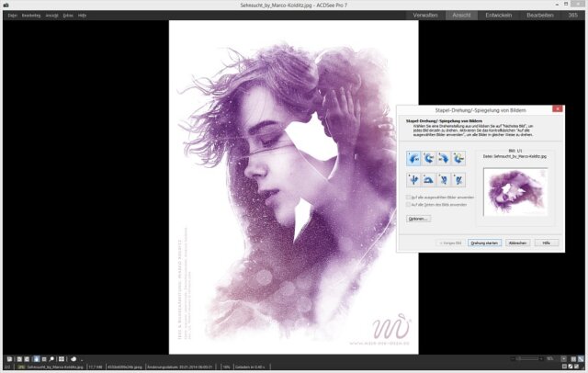
Task: Open the Optionen... button
Action: point(418,219)
